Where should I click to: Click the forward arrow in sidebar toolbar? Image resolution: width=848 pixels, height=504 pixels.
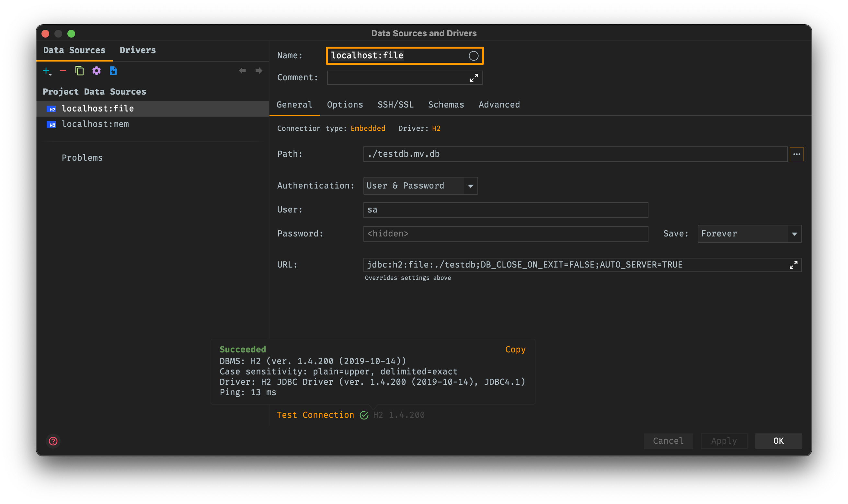(x=259, y=71)
